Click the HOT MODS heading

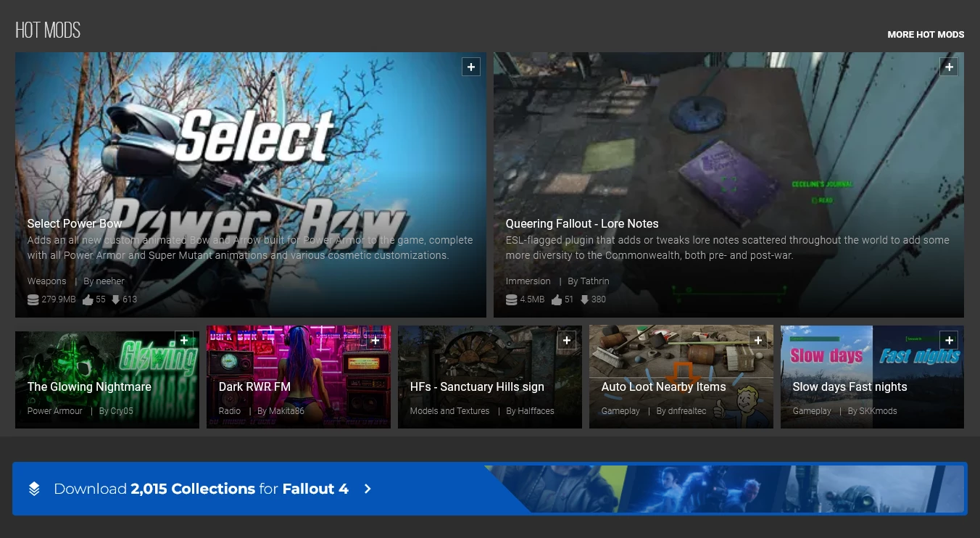48,30
